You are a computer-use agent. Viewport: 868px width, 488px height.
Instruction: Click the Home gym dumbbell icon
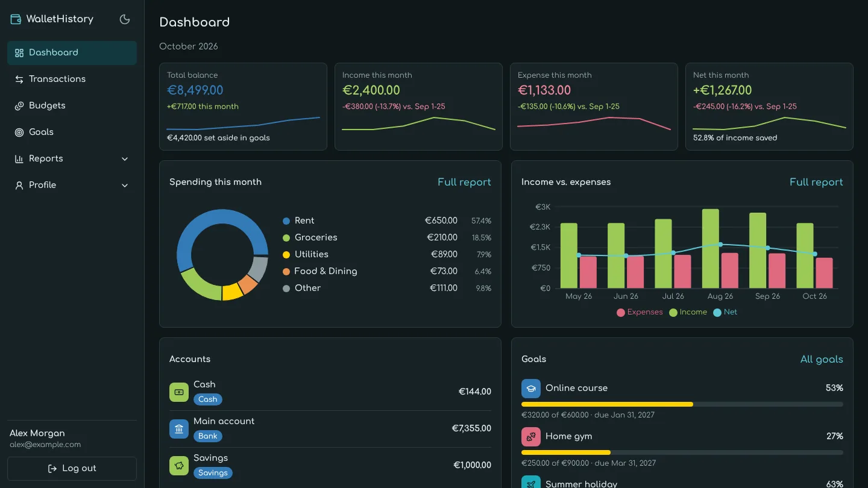coord(531,437)
